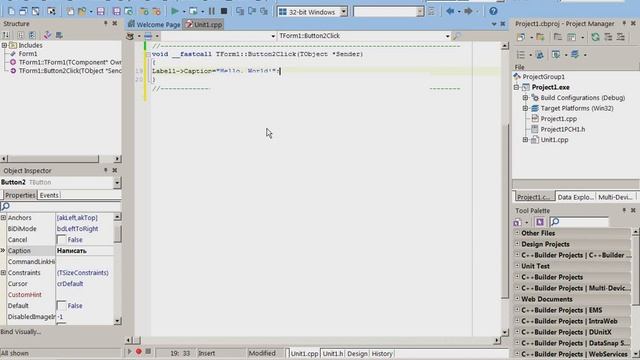
Task: Click the Remove File from Project icon
Action: coord(156,11)
